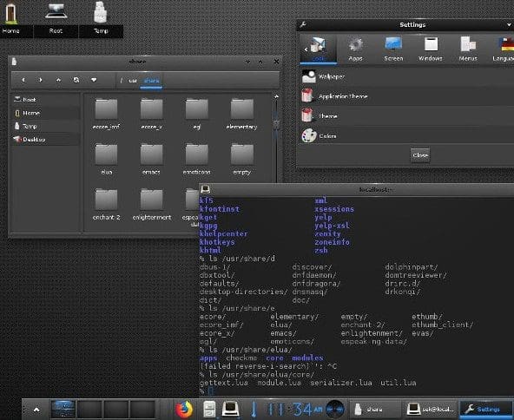Expand the Settings title bar dropdown arrow
Screen dimensions: 514x420
coord(509,24)
